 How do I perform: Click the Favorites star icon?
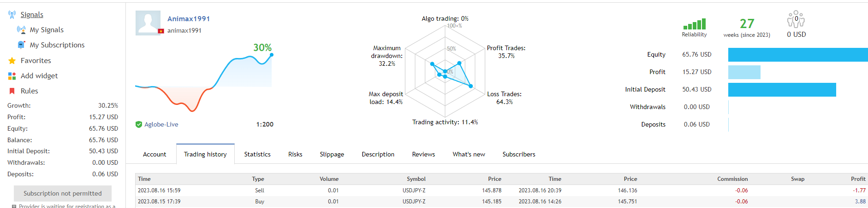point(12,61)
